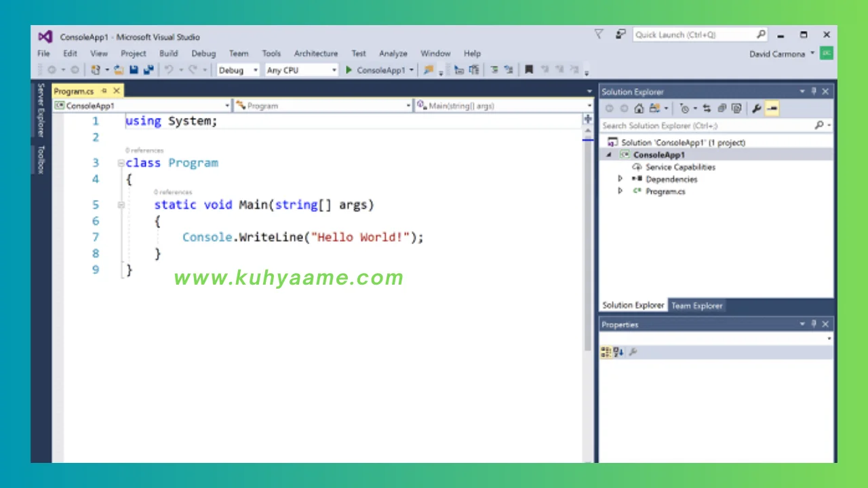This screenshot has width=868, height=488.
Task: Click the New Project toolbar icon
Action: click(x=96, y=70)
